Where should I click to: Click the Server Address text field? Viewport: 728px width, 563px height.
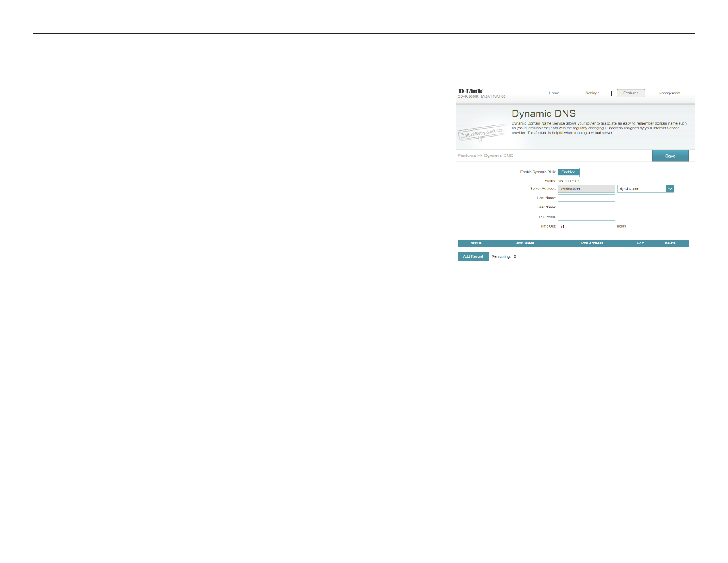[x=586, y=189]
